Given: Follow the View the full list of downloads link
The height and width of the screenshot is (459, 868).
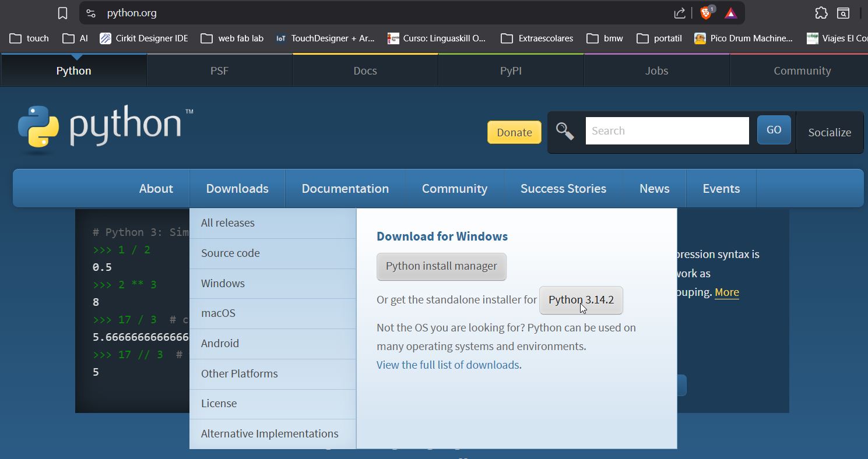Looking at the screenshot, I should pos(448,365).
